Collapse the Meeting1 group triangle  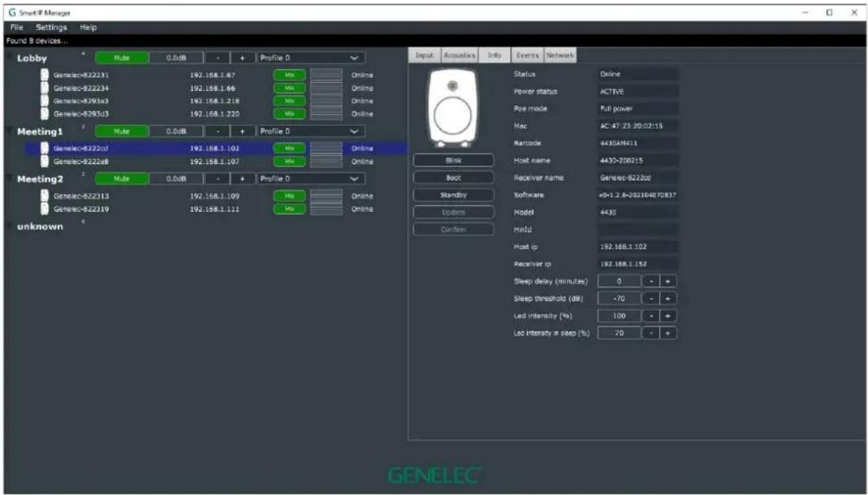coord(10,131)
